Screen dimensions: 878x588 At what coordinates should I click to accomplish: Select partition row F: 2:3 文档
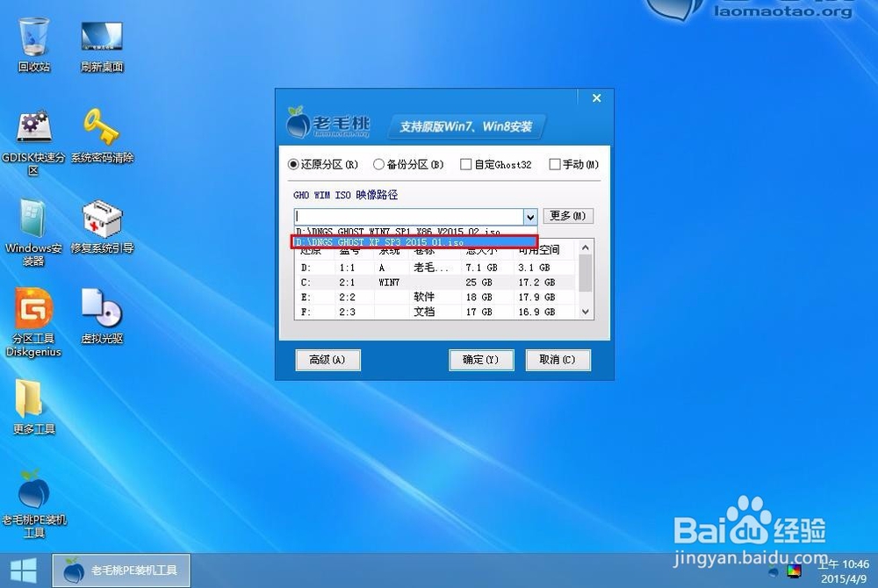click(435, 312)
